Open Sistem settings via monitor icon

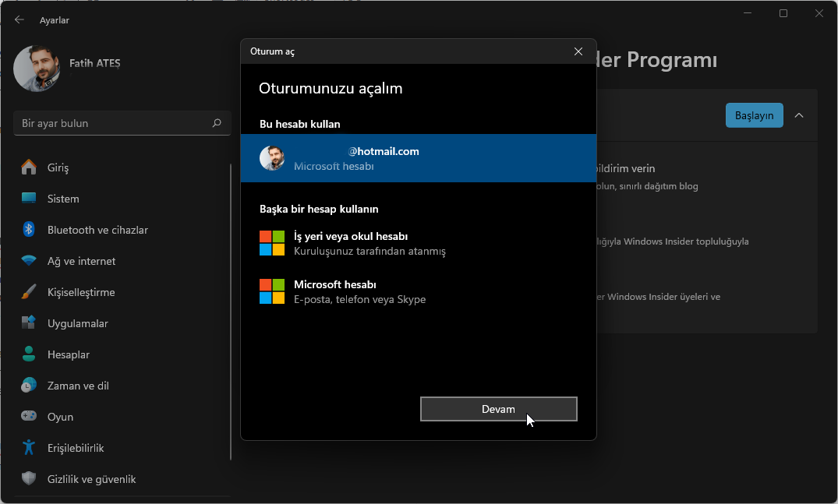point(29,199)
